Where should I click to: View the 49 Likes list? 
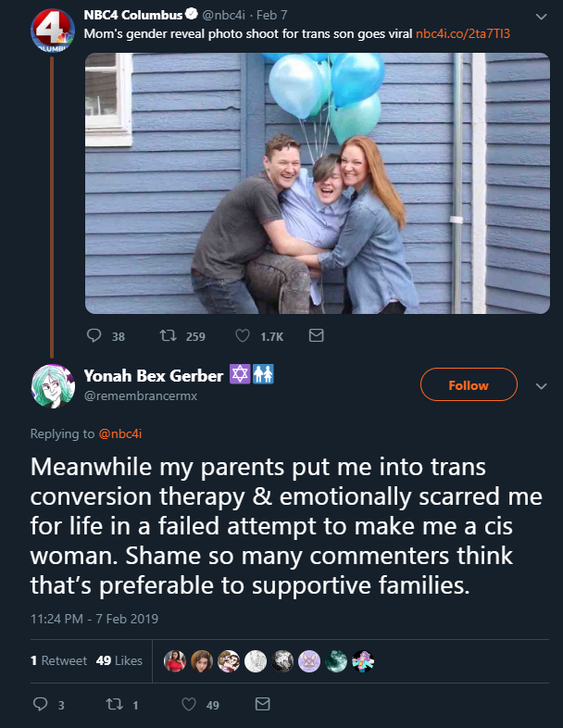[x=119, y=660]
